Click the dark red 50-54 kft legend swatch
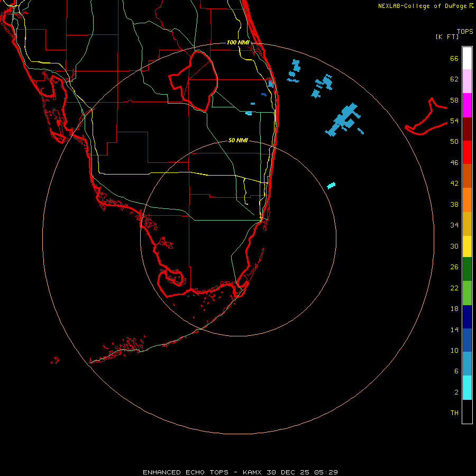Viewport: 476px width, 476px height. pyautogui.click(x=467, y=129)
